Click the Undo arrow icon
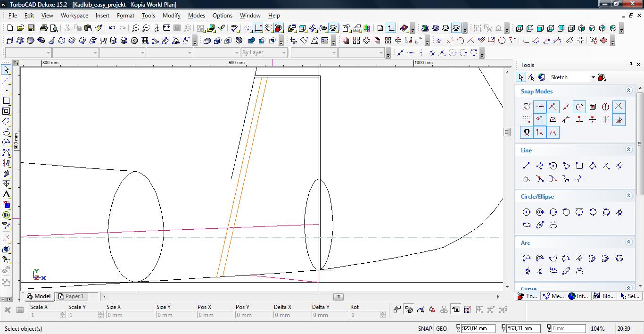 tap(112, 28)
